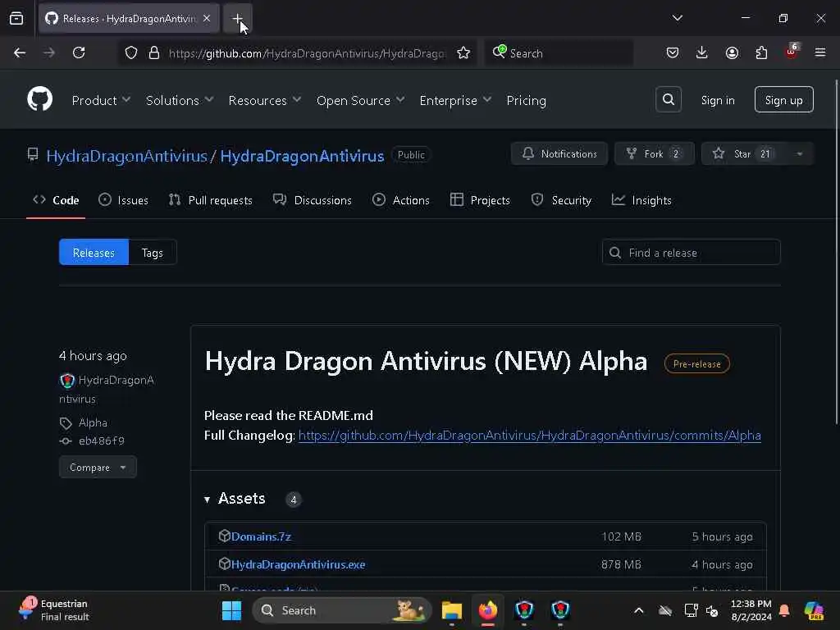The height and width of the screenshot is (630, 840).
Task: Click Sign in link
Action: pos(718,100)
